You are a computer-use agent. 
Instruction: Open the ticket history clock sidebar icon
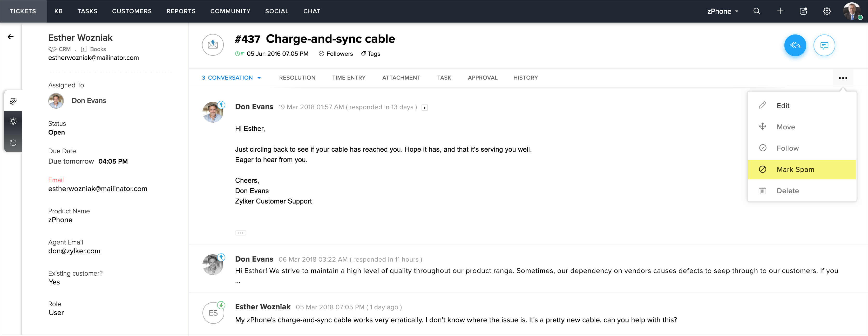(x=13, y=143)
